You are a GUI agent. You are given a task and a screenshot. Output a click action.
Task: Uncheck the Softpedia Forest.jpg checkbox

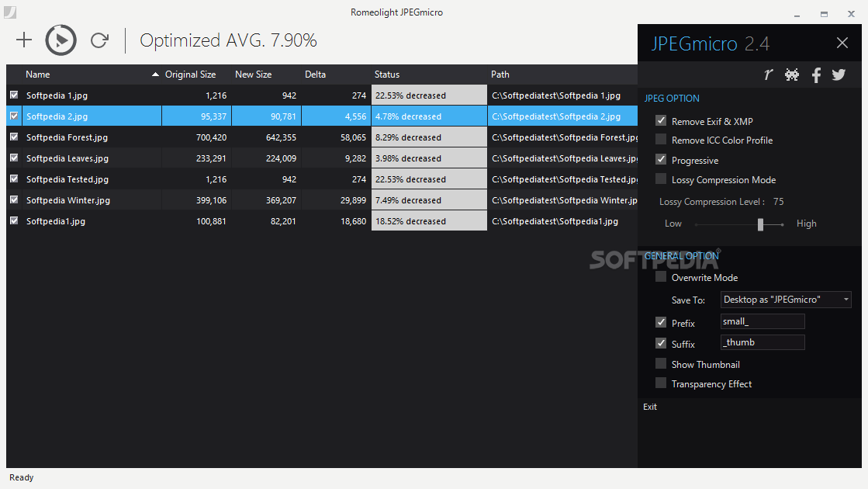pyautogui.click(x=15, y=137)
